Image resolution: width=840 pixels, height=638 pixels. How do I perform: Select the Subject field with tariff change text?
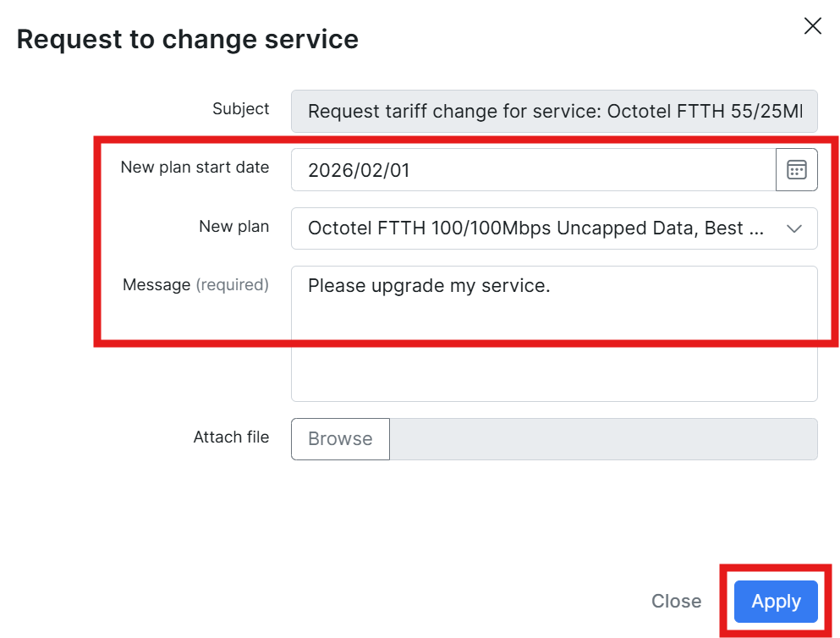pos(554,112)
